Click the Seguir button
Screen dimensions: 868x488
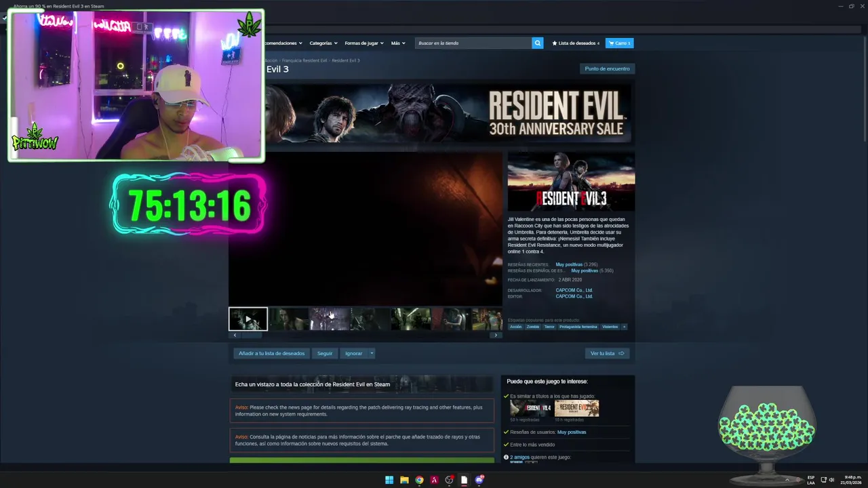click(x=325, y=353)
